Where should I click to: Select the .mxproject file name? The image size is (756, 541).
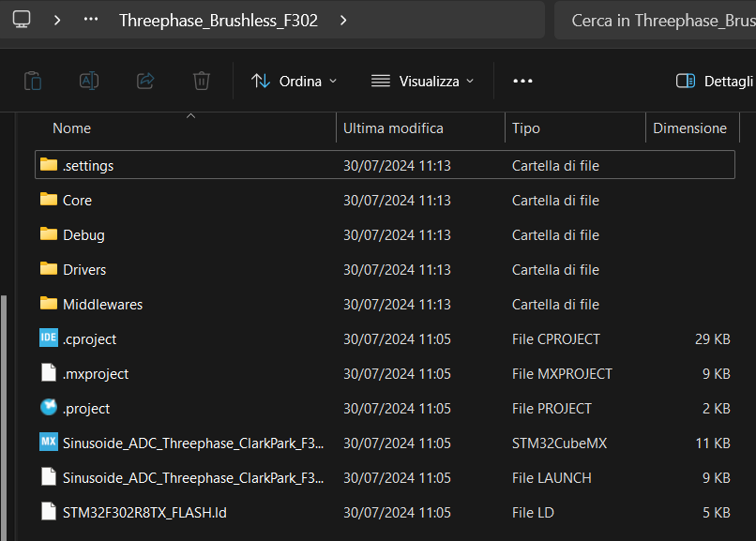coord(96,374)
